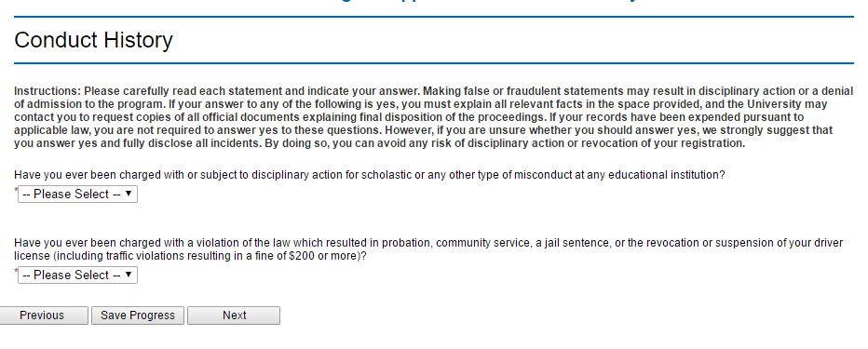This screenshot has height=349, width=868.
Task: Click the word "Instructions:" at paragraph start
Action: (x=47, y=91)
